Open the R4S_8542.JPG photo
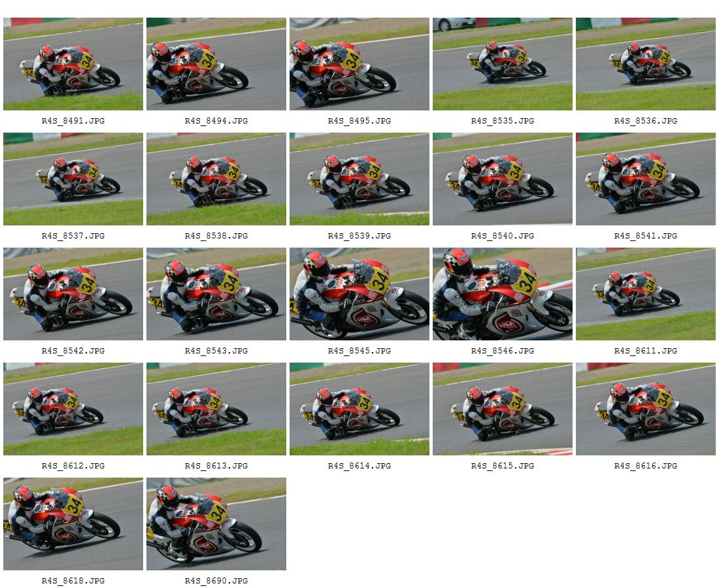The image size is (719, 588). point(73,294)
